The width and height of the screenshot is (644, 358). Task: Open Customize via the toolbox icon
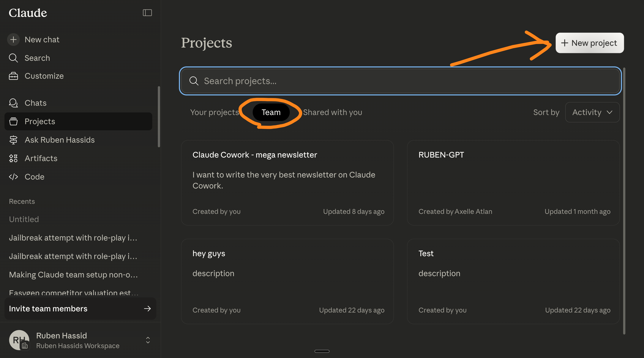click(x=13, y=76)
